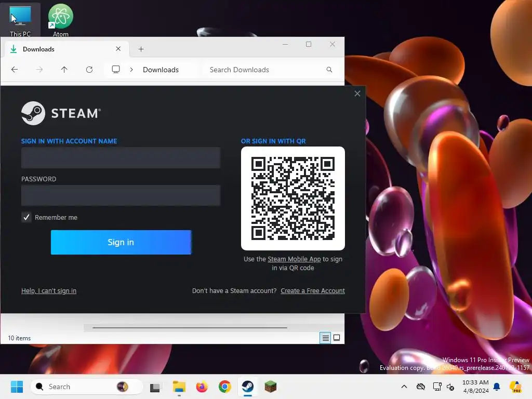Click the Copilot preview icon
532x399 pixels.
click(x=516, y=387)
